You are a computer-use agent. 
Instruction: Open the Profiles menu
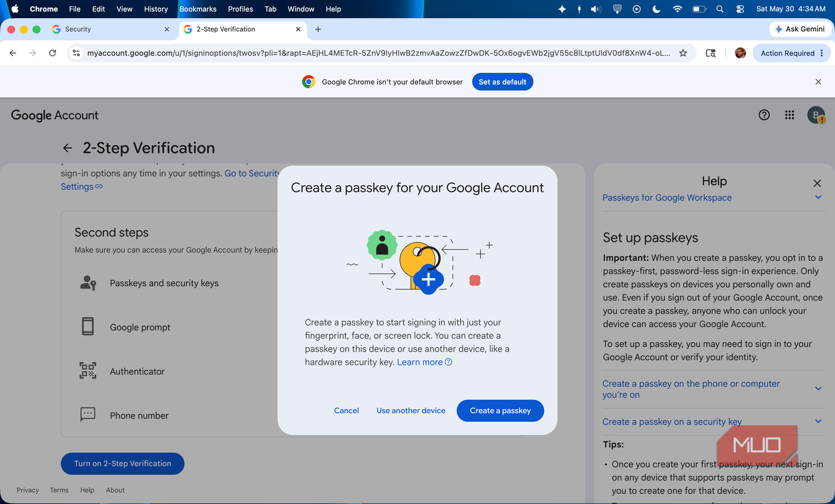click(241, 9)
